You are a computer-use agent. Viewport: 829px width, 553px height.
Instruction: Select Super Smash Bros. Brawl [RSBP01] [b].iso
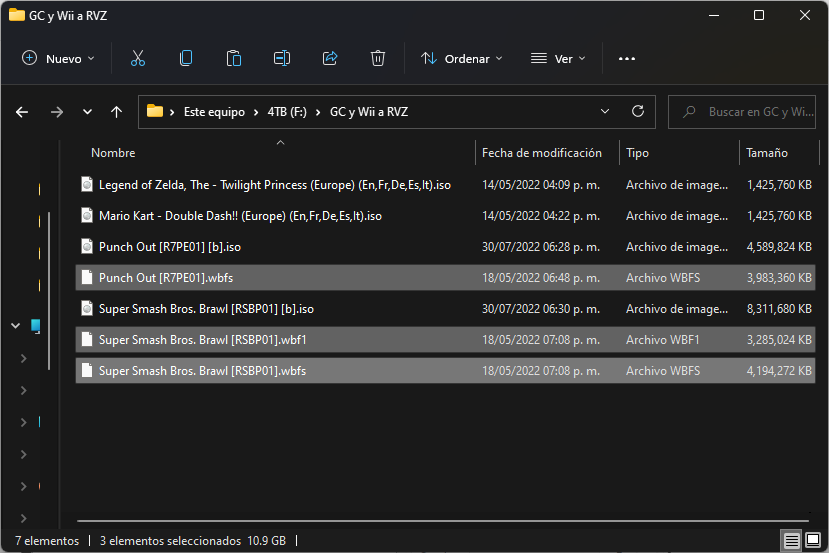pyautogui.click(x=445, y=308)
